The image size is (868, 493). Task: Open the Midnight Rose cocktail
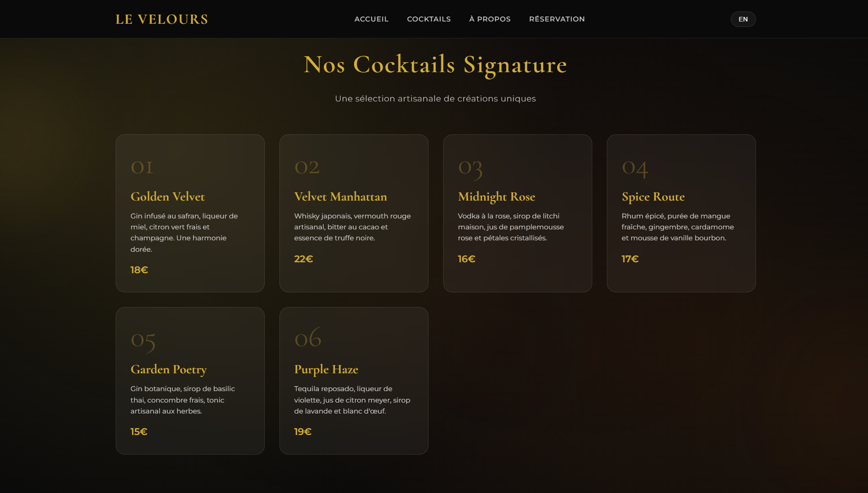point(497,196)
